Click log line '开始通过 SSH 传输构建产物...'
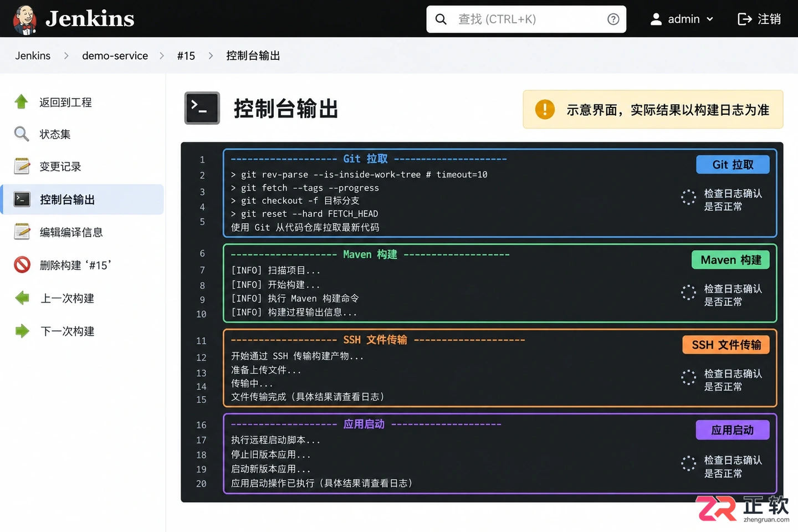This screenshot has width=798, height=532. coord(298,356)
